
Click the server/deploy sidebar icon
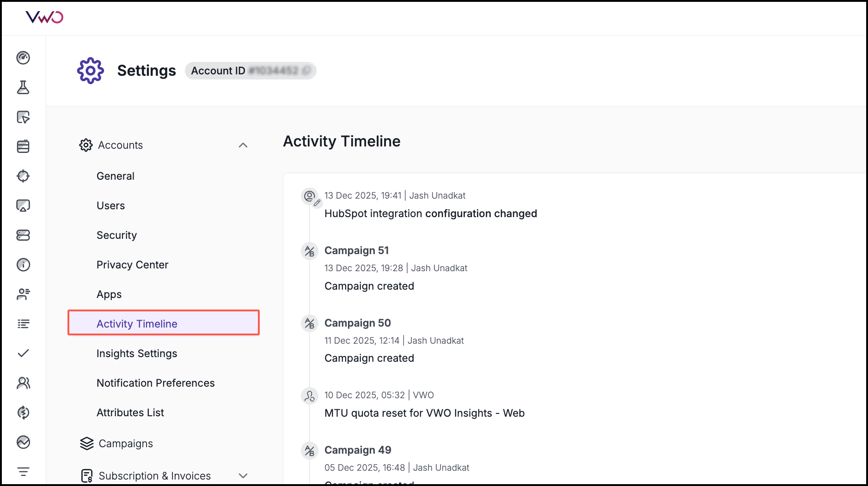23,235
